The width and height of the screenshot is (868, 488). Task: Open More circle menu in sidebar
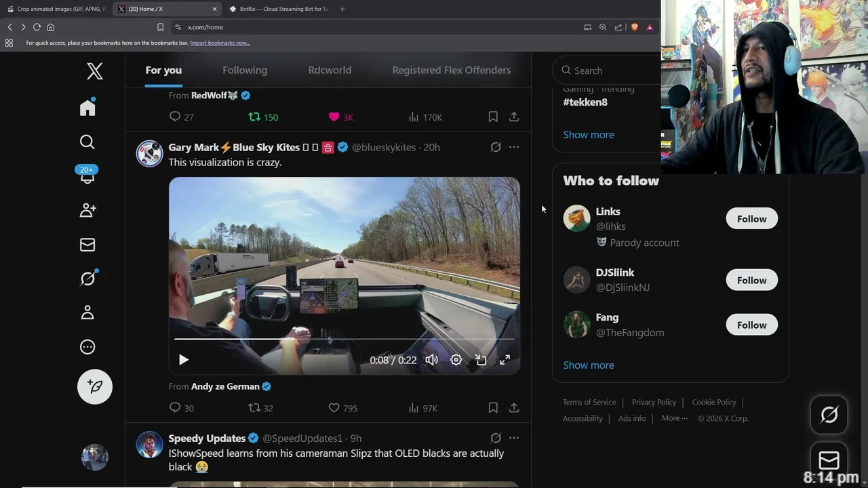87,347
